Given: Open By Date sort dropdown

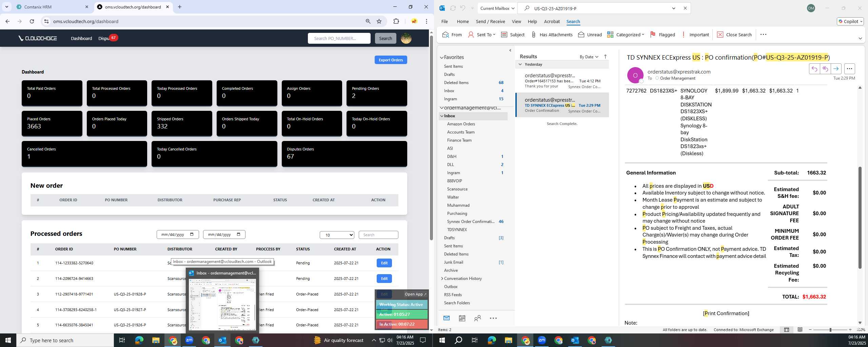Looking at the screenshot, I should (589, 57).
